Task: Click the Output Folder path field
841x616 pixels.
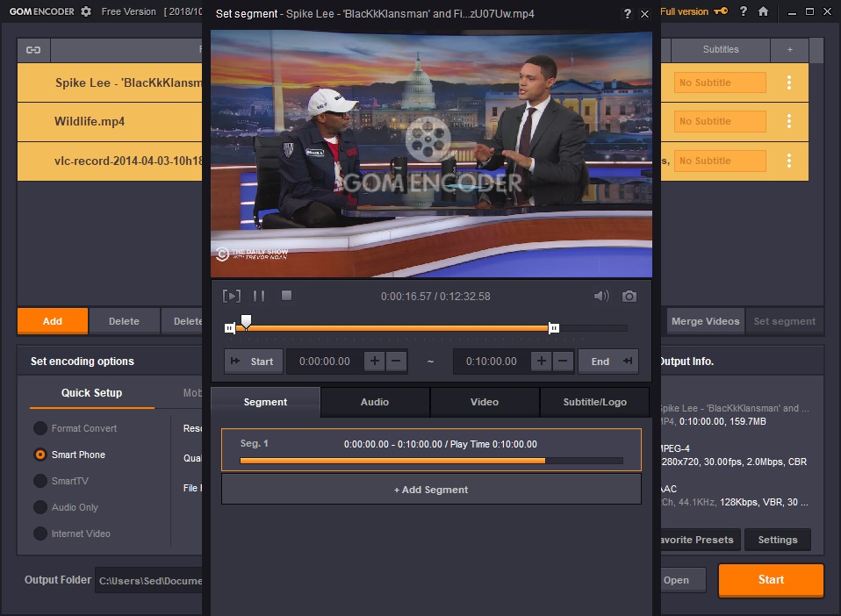Action: [148, 581]
